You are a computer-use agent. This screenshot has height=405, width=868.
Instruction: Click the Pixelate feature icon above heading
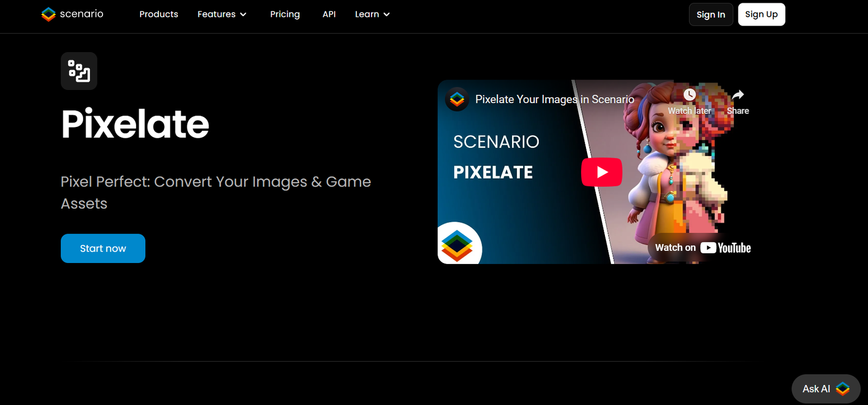pos(79,71)
